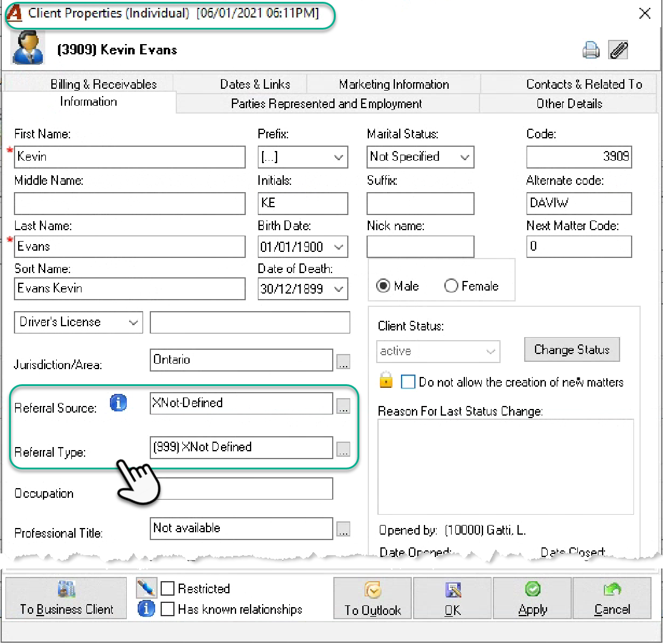
Task: Click the Occupation input field
Action: coord(242,489)
